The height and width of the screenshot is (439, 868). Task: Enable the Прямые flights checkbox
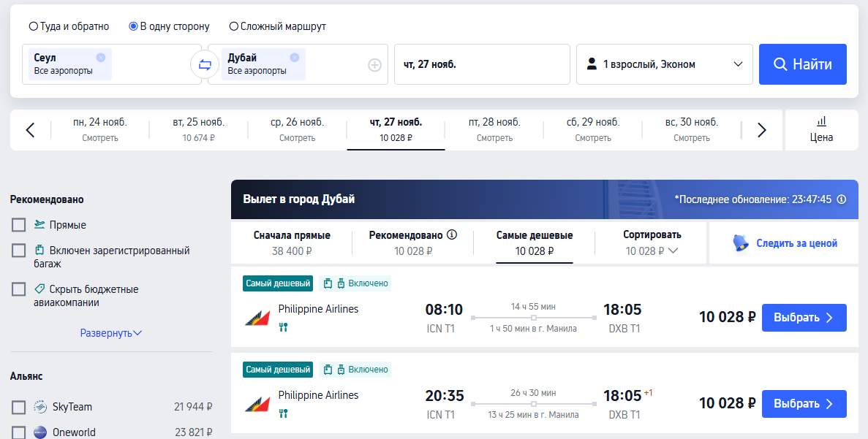[19, 225]
